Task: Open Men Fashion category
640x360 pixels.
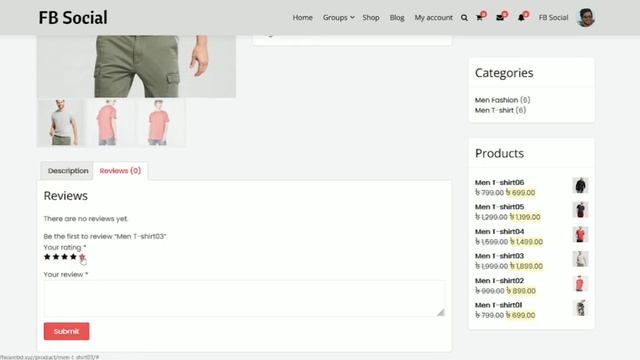Action: point(496,100)
